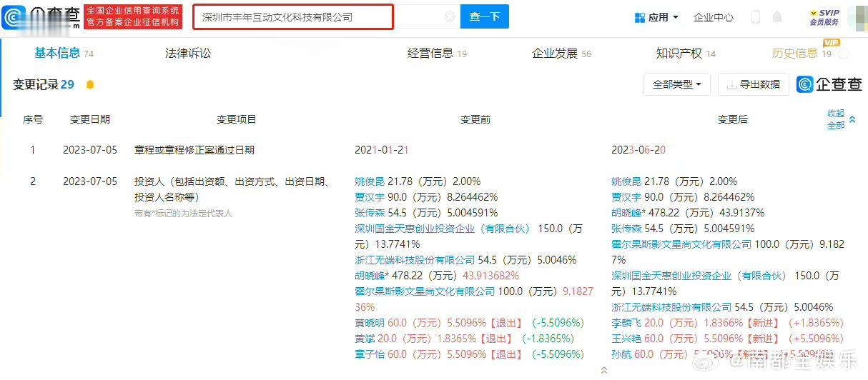Open 胡晓峰 link in 变更前 column
The width and height of the screenshot is (868, 380).
point(368,276)
